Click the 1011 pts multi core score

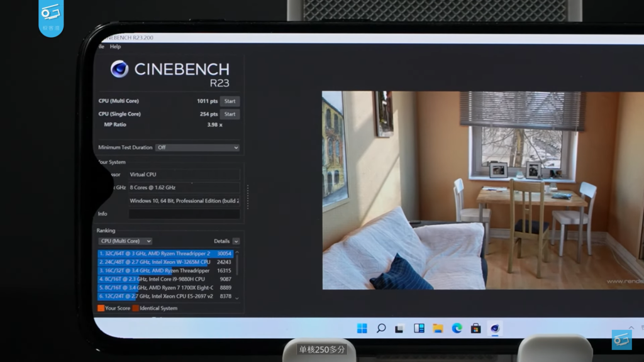(x=207, y=101)
